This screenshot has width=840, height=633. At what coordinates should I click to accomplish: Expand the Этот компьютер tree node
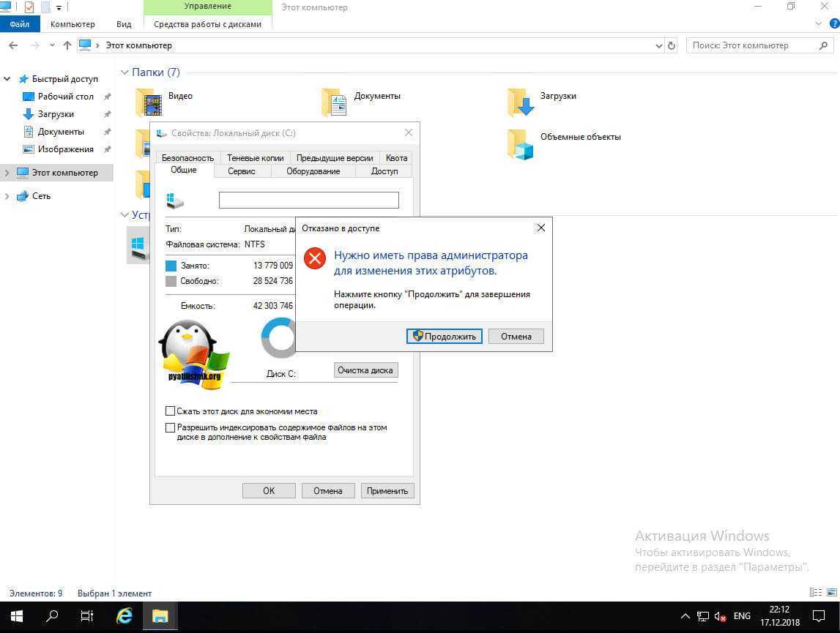pos(7,173)
